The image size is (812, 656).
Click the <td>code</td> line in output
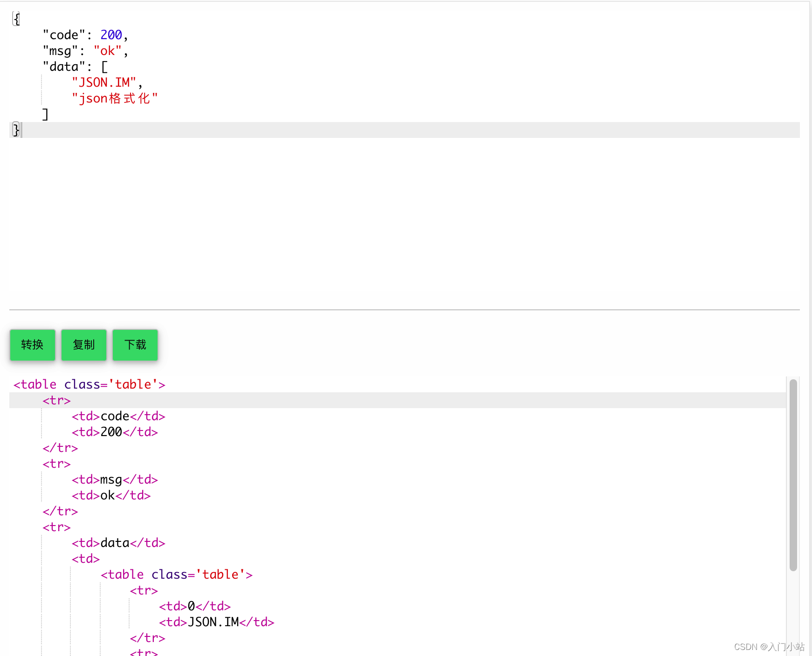pos(118,416)
